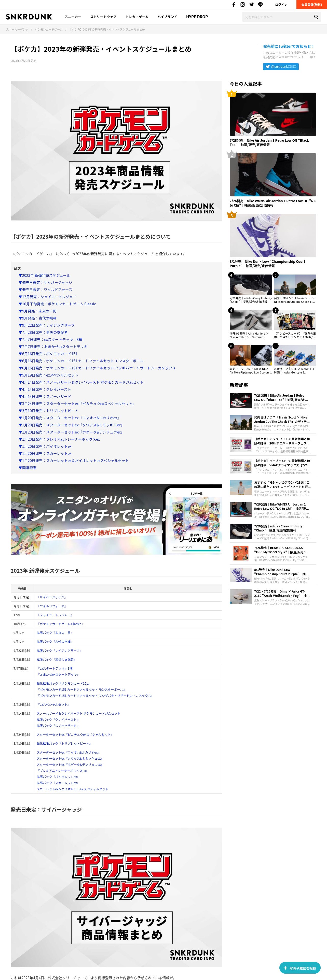Click the search magnifier icon

click(316, 17)
